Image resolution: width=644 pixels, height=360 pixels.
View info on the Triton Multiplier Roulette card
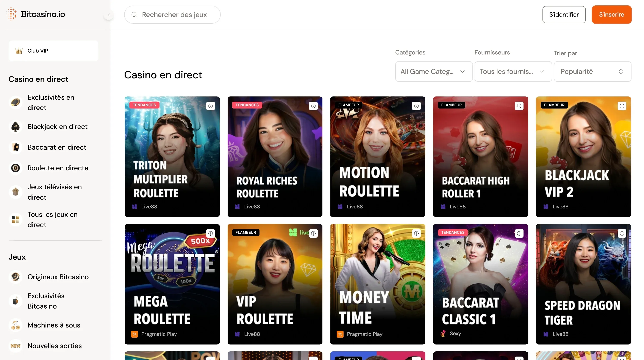tap(210, 106)
